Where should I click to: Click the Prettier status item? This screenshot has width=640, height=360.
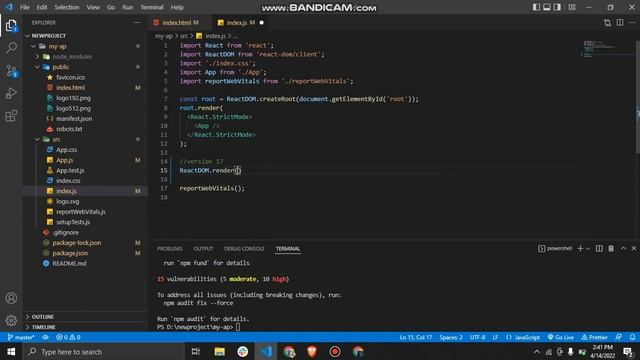[595, 338]
